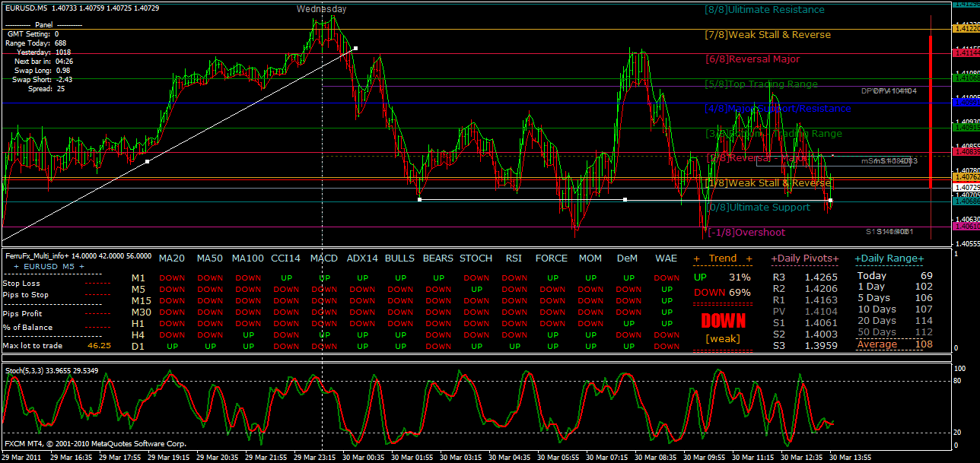The image size is (980, 463).
Task: Select the STOCH indicator header
Action: (x=476, y=258)
